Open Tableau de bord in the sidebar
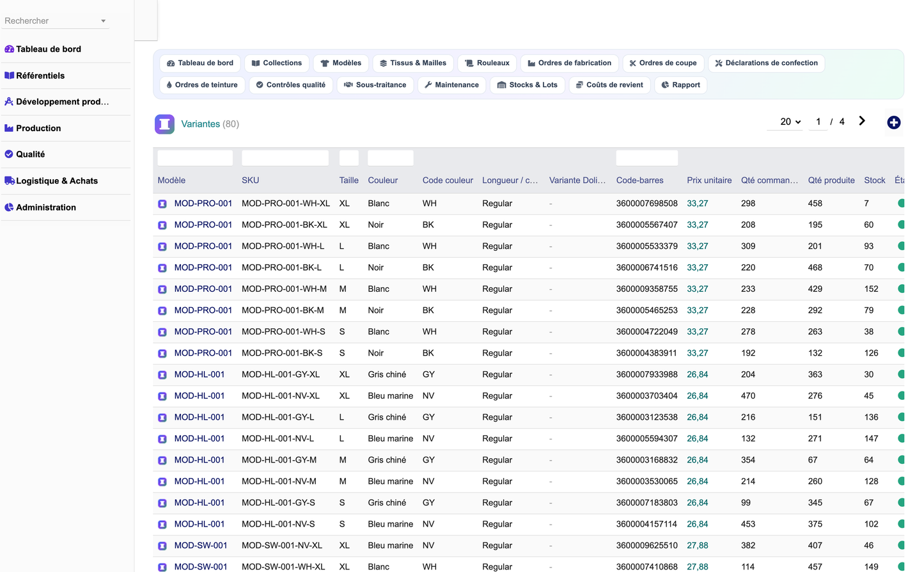 (x=43, y=49)
